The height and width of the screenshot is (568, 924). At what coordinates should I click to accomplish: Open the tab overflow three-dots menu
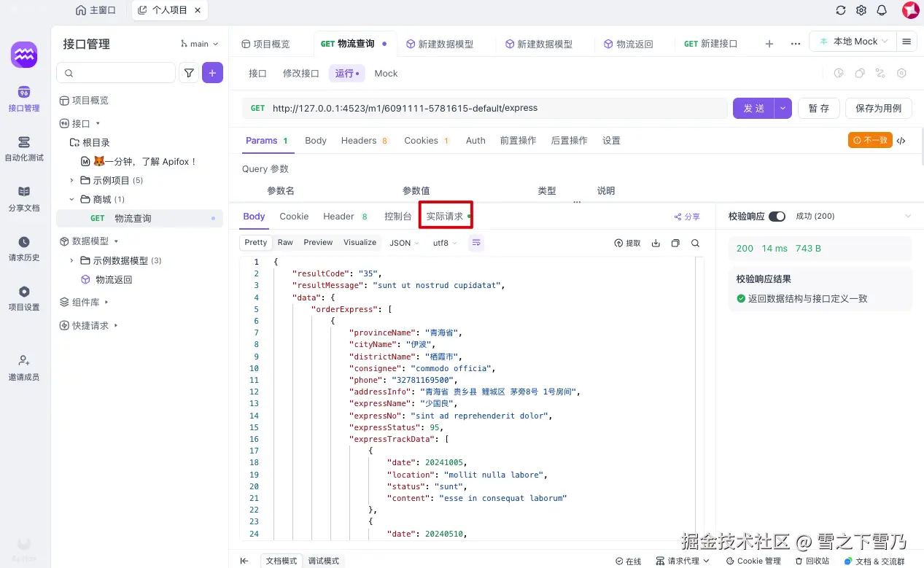pyautogui.click(x=796, y=44)
